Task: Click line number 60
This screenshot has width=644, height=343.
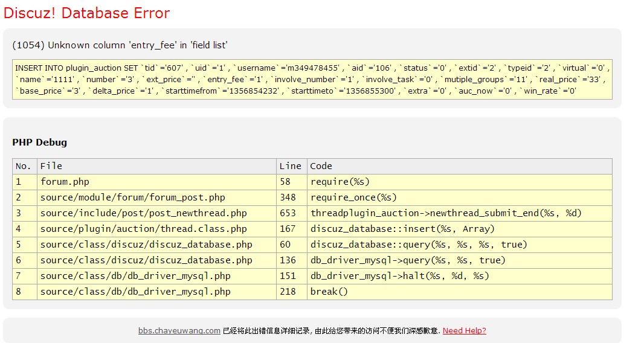Action: 292,245
